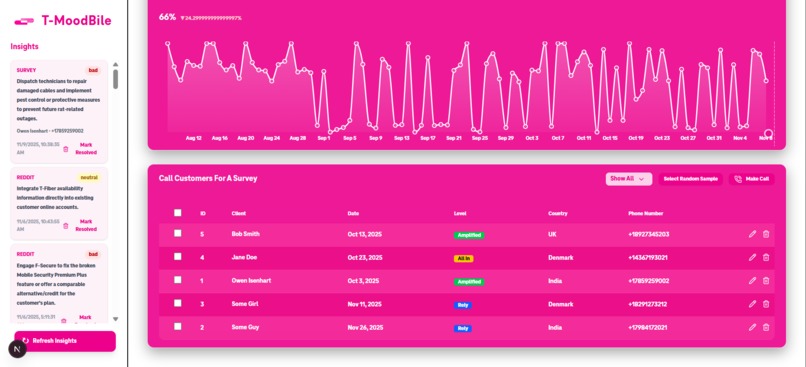
Task: Click the bad tag on F-Secure insight
Action: [x=93, y=254]
